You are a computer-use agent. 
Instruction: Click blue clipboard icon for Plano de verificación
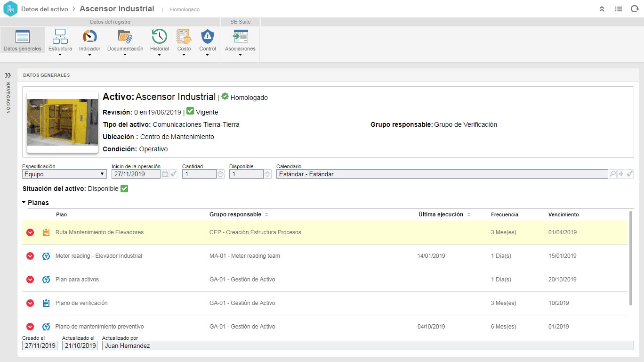[46, 303]
